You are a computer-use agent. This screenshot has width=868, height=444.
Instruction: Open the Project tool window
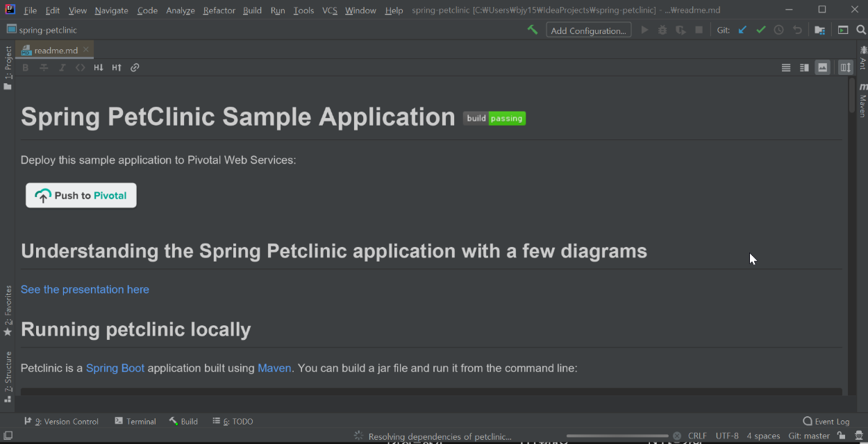pos(8,68)
